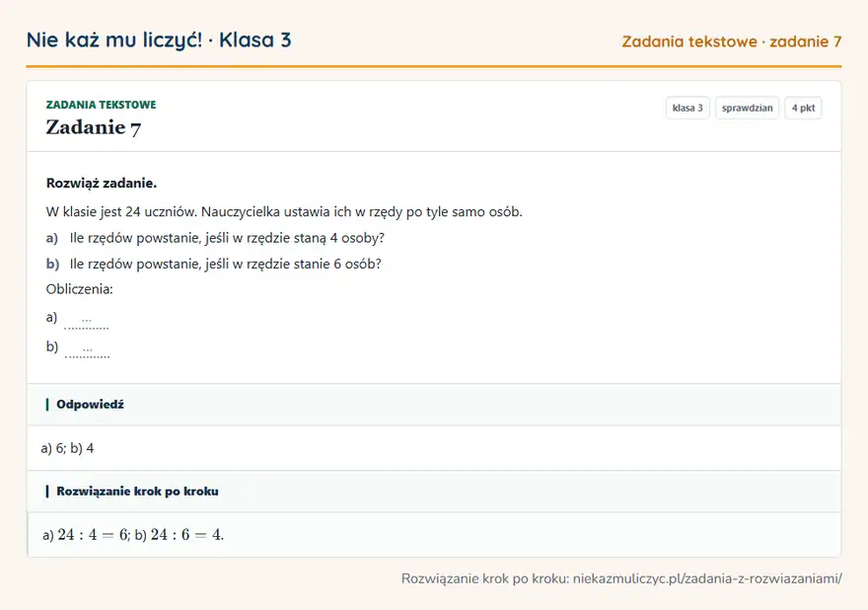Click the answer text 'a) 6; b) 4'
Image resolution: width=868 pixels, height=610 pixels.
67,448
